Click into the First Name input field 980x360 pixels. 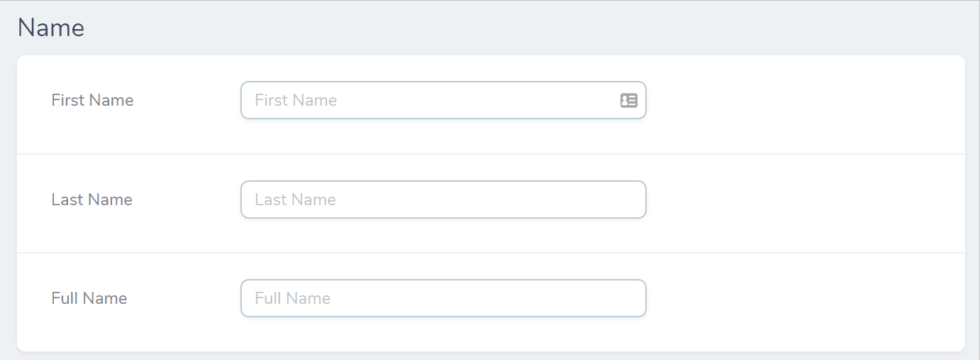point(425,100)
